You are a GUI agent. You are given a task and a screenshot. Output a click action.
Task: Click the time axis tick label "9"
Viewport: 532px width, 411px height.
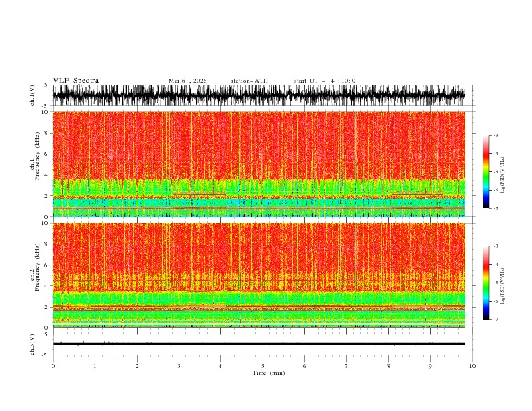click(x=430, y=366)
